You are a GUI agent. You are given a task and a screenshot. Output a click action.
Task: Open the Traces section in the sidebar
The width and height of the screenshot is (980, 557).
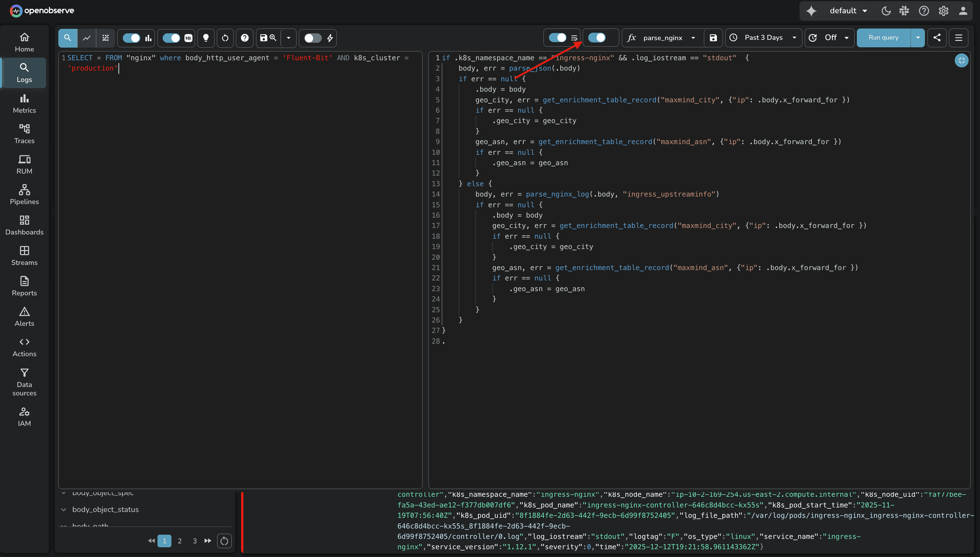click(24, 133)
